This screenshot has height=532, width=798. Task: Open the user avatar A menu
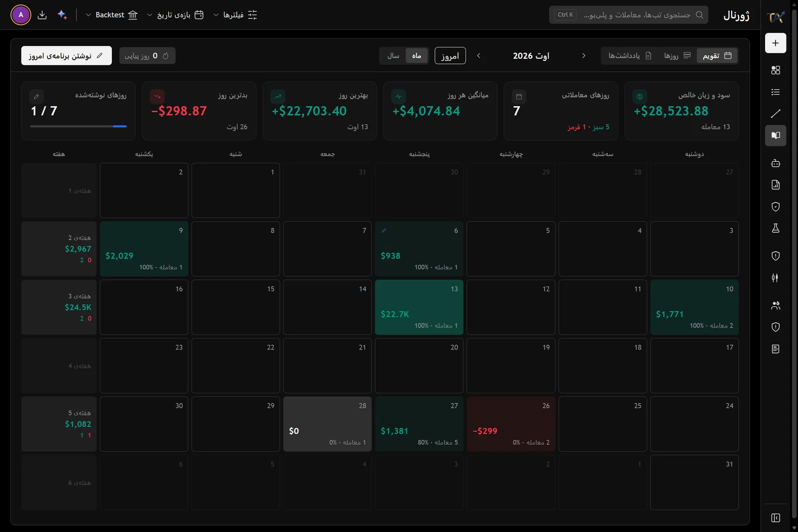(x=21, y=15)
